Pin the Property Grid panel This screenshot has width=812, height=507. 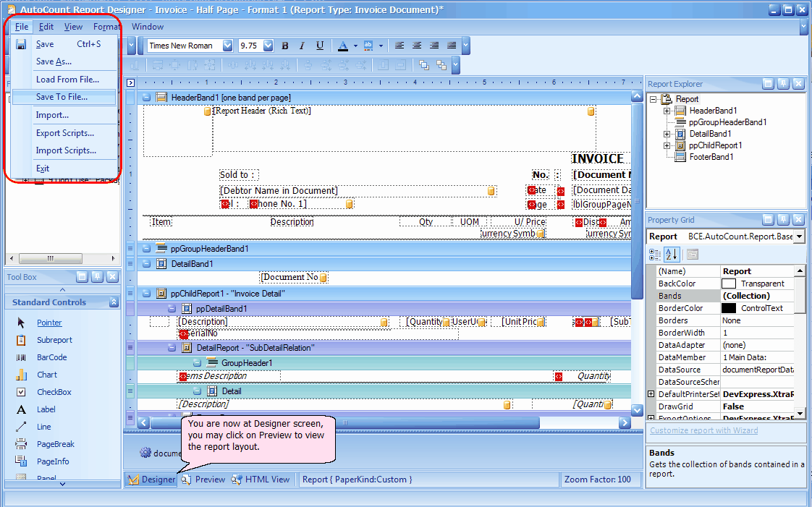coord(783,220)
